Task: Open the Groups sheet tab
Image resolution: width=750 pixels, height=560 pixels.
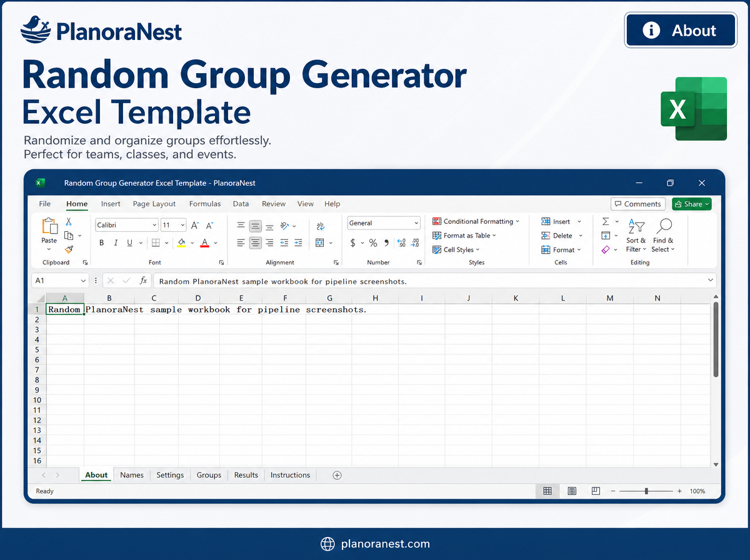Action: point(209,475)
